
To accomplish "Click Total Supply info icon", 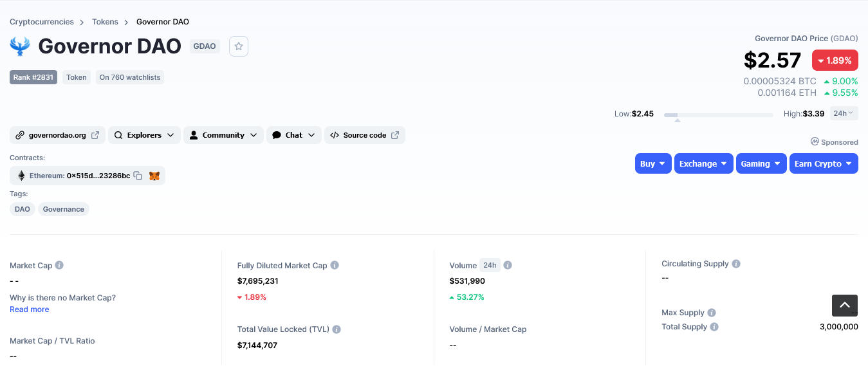I will (x=714, y=327).
